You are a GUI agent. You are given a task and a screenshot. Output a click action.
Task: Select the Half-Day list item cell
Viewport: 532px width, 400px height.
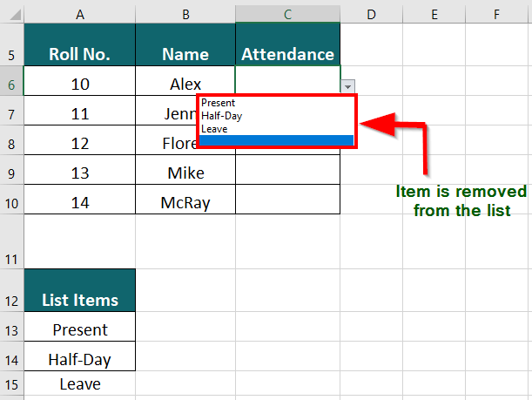(x=80, y=359)
